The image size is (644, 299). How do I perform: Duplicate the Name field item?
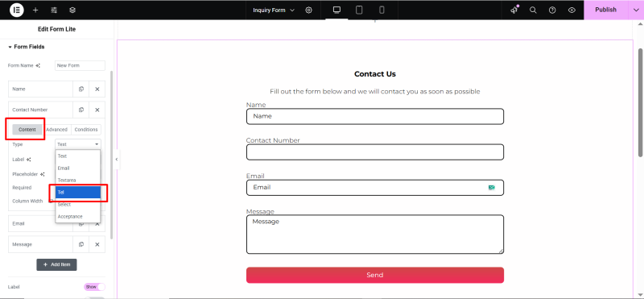81,89
